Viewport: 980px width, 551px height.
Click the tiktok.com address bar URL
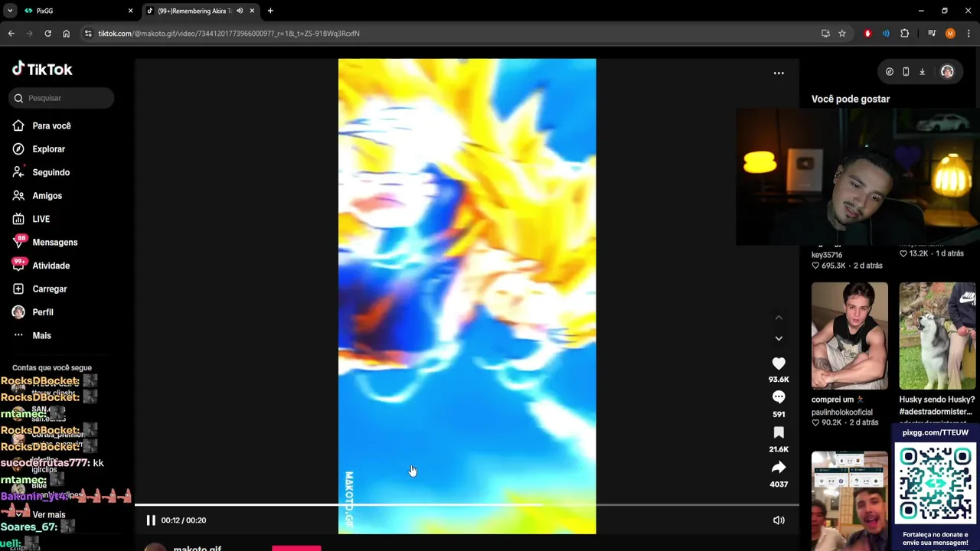click(228, 34)
